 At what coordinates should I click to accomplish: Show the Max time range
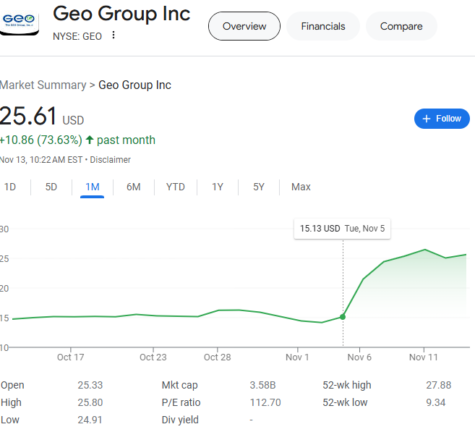(x=301, y=187)
